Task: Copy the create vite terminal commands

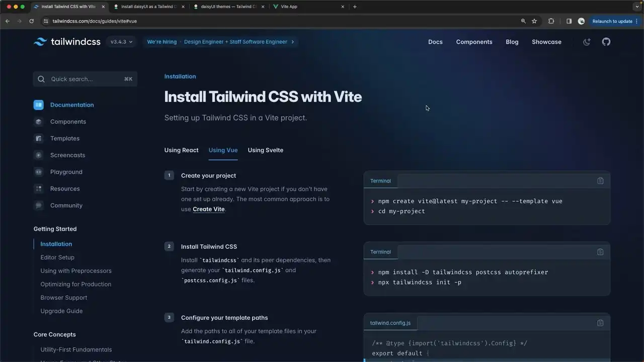Action: click(600, 180)
